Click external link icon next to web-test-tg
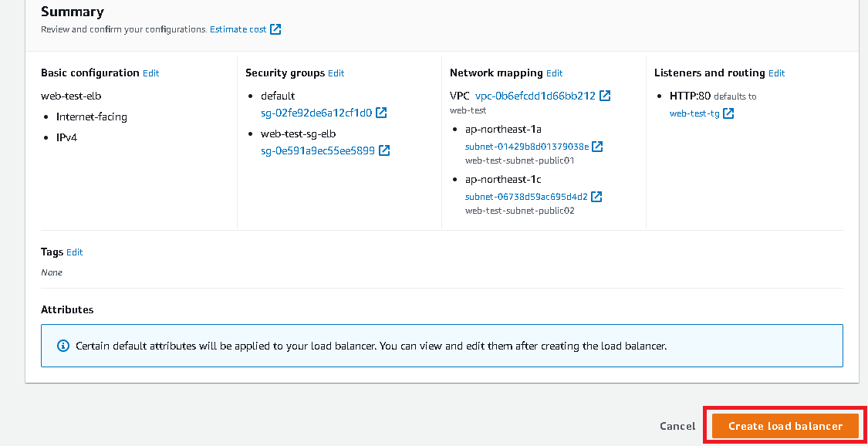 coord(728,113)
